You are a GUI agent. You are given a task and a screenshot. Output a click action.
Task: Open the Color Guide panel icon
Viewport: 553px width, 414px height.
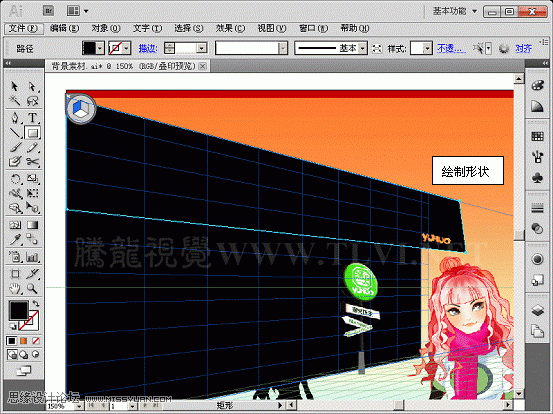click(x=537, y=106)
